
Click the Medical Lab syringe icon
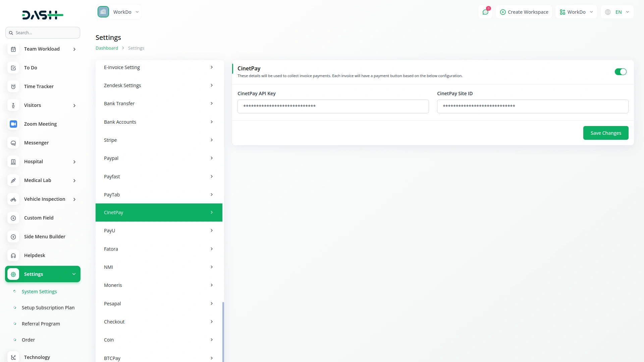[x=13, y=180]
